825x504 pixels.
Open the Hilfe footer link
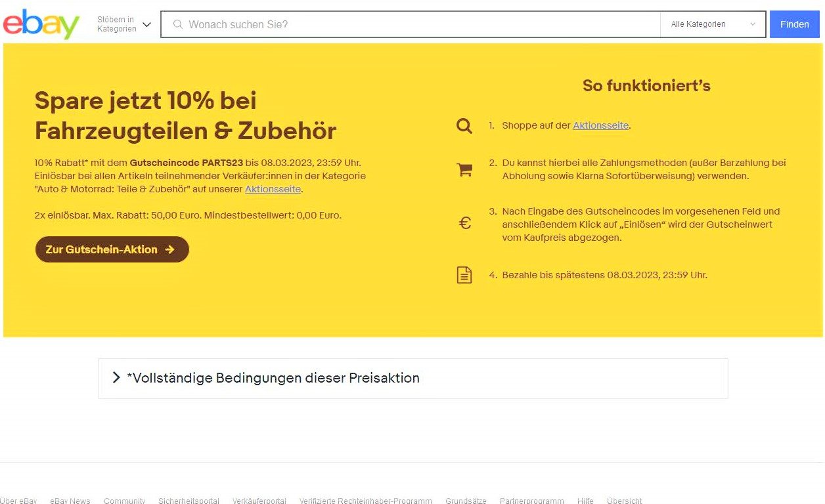585,501
